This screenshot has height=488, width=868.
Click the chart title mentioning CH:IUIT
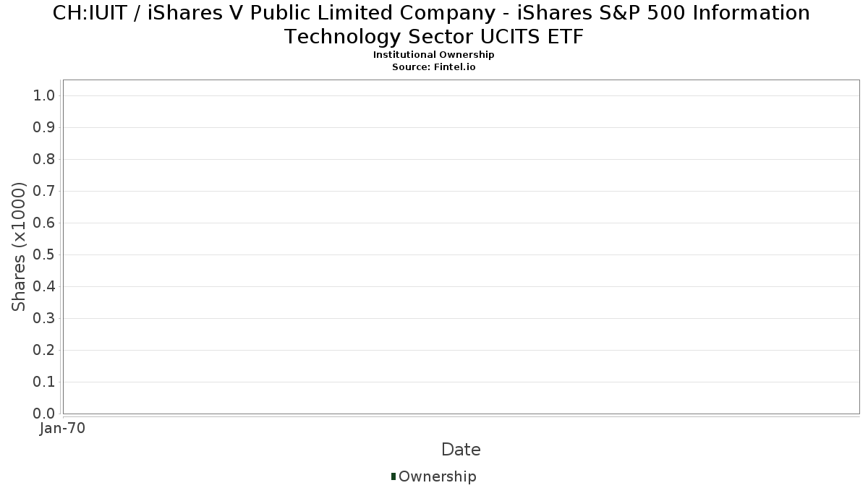(x=433, y=25)
